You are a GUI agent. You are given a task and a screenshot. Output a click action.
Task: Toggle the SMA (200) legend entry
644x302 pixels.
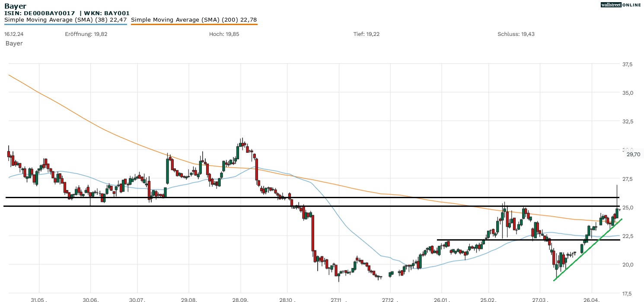(x=194, y=19)
